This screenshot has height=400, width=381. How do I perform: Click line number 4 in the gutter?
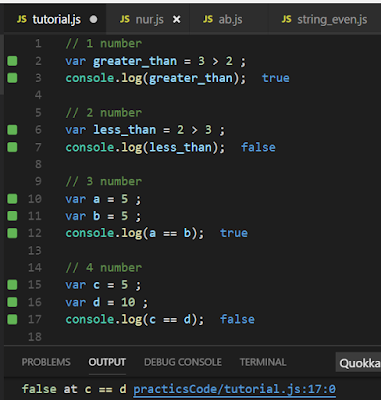point(38,95)
